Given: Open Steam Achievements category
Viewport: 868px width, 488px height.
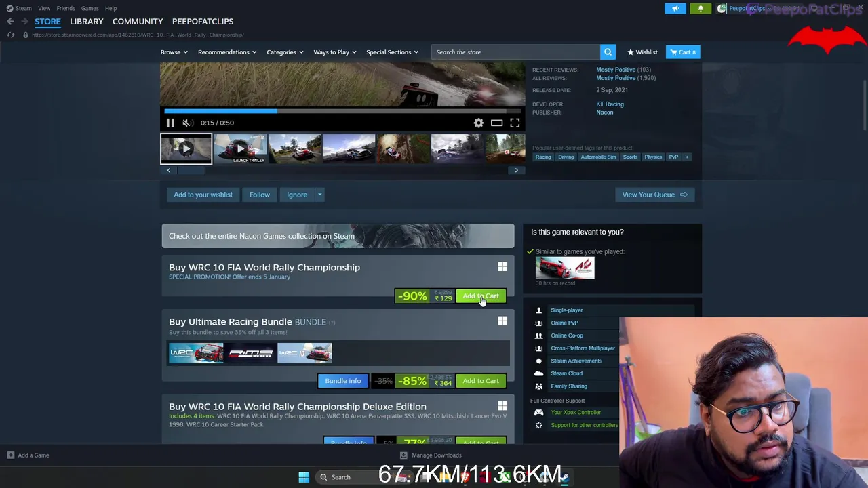Looking at the screenshot, I should (x=576, y=361).
